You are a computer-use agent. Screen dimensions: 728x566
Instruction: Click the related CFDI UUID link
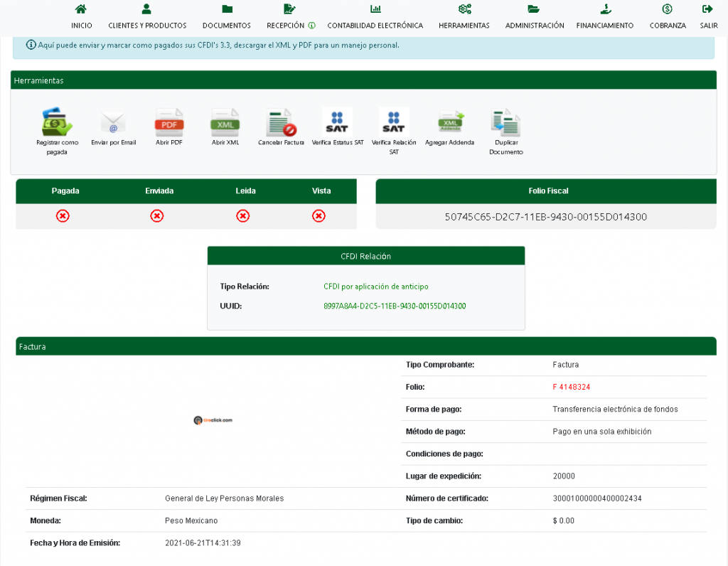[395, 306]
